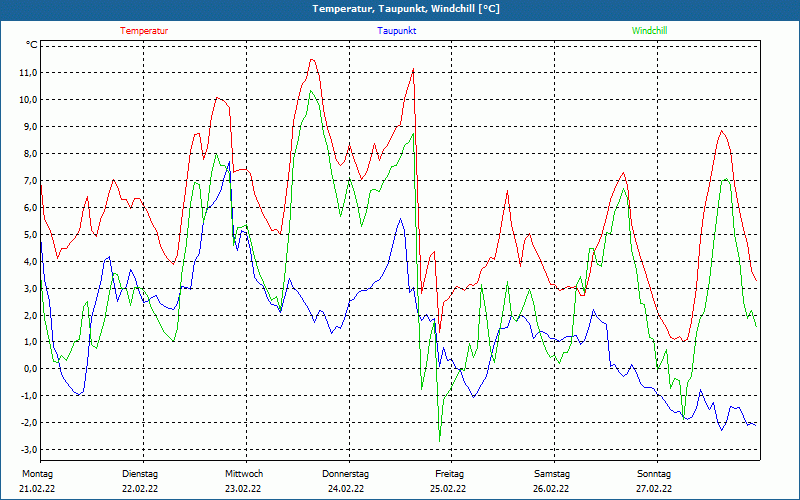Click the 25.02.22 date label
The image size is (800, 500).
[x=448, y=489]
